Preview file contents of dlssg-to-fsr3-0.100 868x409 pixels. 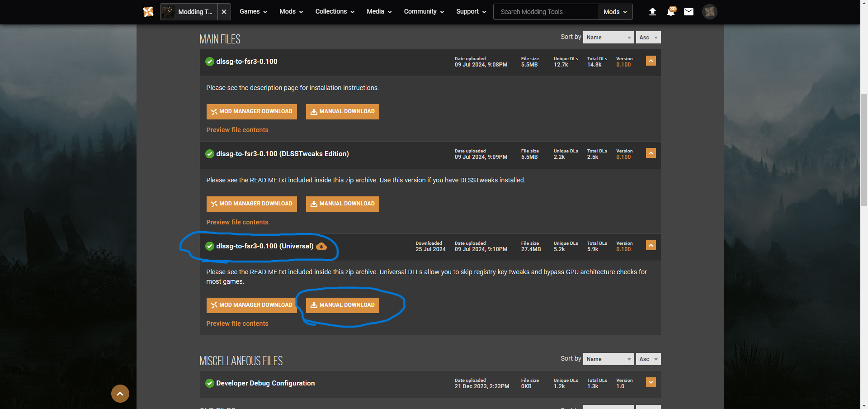click(237, 130)
